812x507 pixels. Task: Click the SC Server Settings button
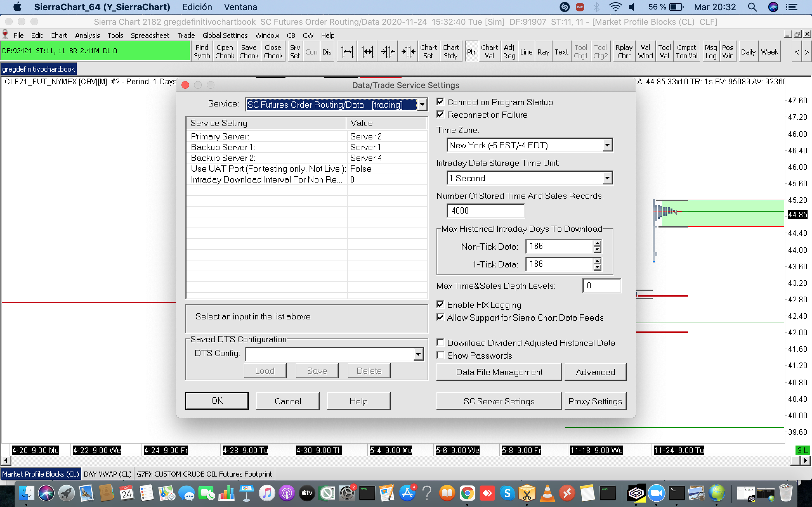[x=499, y=401]
